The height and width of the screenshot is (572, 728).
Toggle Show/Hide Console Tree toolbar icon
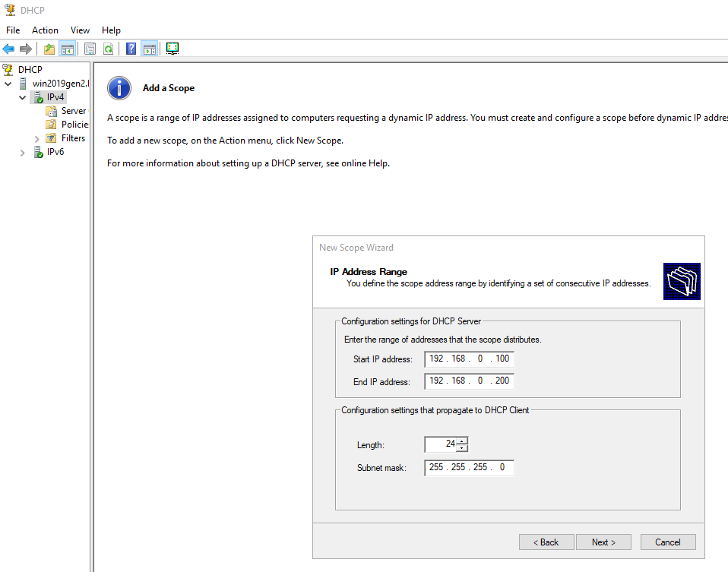tap(68, 49)
